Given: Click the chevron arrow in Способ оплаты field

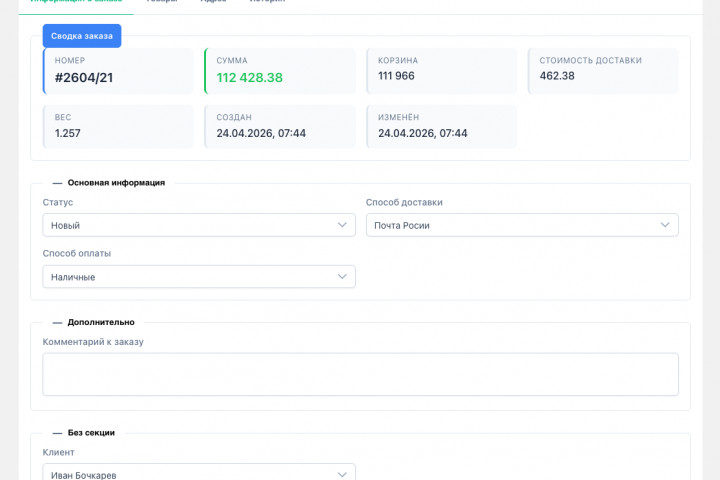Looking at the screenshot, I should (x=342, y=276).
